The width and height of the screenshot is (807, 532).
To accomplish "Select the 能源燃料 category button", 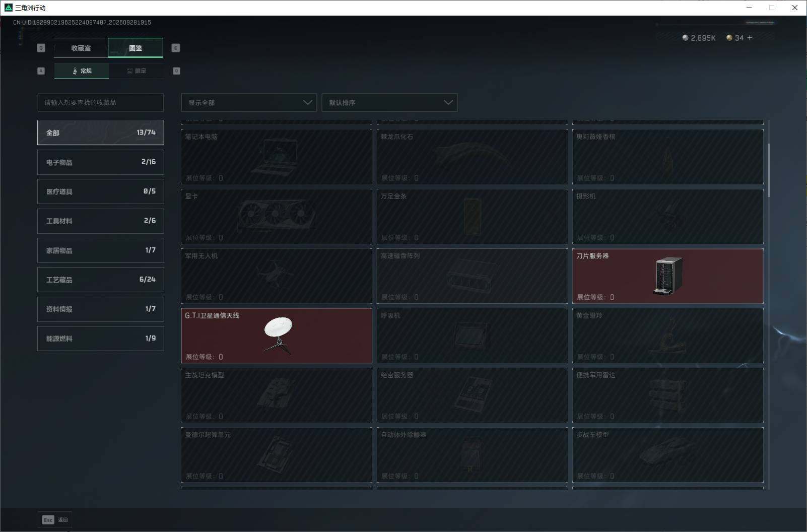I will pos(101,339).
